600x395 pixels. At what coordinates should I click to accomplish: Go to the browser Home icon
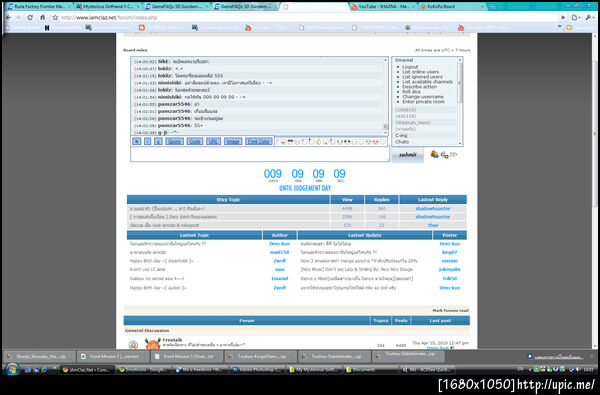point(42,18)
